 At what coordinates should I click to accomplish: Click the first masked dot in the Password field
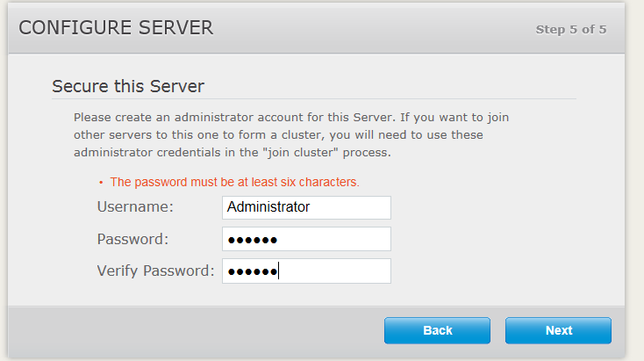(x=232, y=240)
